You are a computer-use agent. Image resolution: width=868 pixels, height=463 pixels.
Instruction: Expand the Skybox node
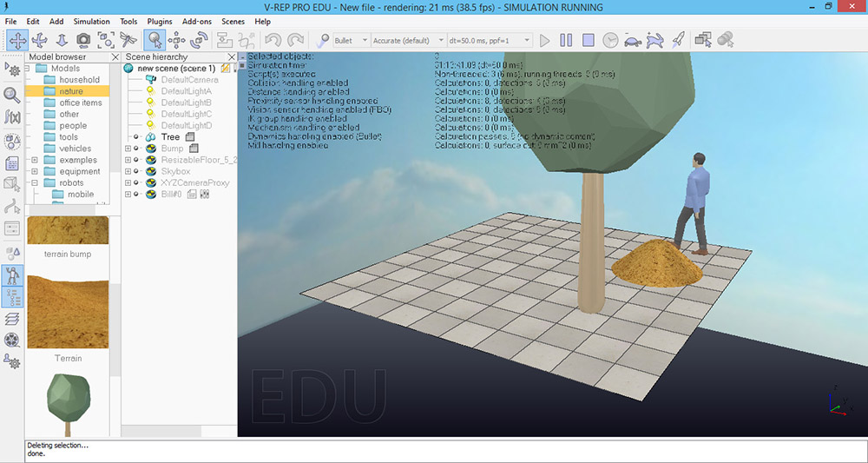tap(128, 171)
